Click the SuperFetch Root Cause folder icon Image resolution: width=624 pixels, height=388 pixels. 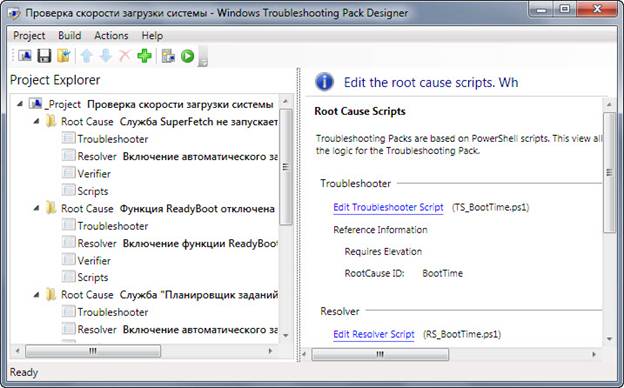51,121
